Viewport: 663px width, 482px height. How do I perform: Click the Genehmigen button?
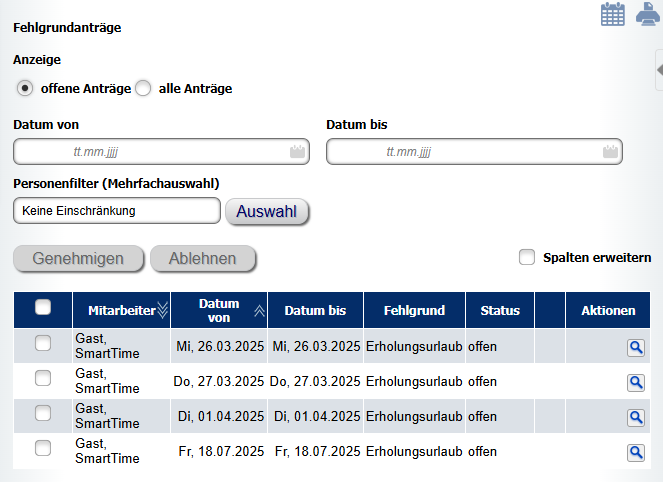[x=78, y=258]
